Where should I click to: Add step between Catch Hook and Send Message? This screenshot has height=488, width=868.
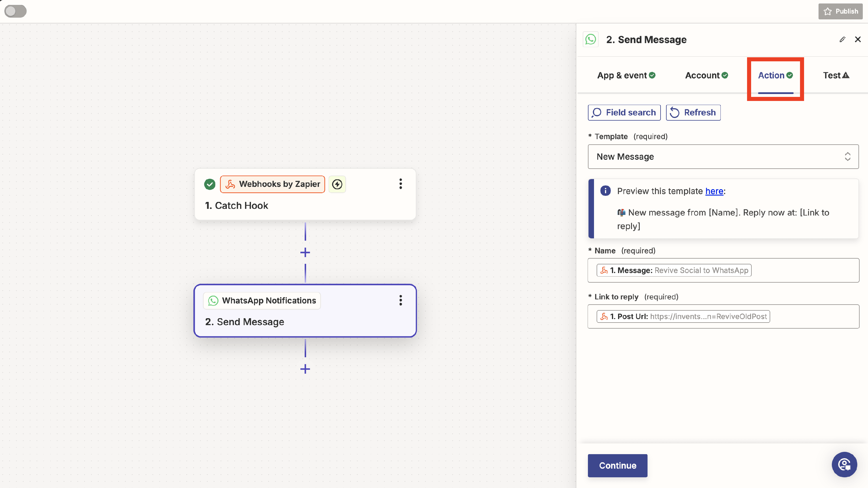pyautogui.click(x=305, y=253)
